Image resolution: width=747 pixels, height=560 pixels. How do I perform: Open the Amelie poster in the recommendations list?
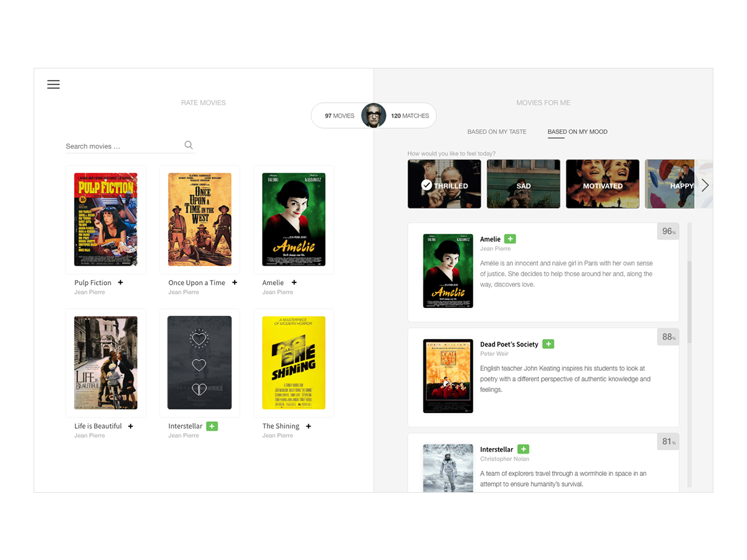(448, 271)
